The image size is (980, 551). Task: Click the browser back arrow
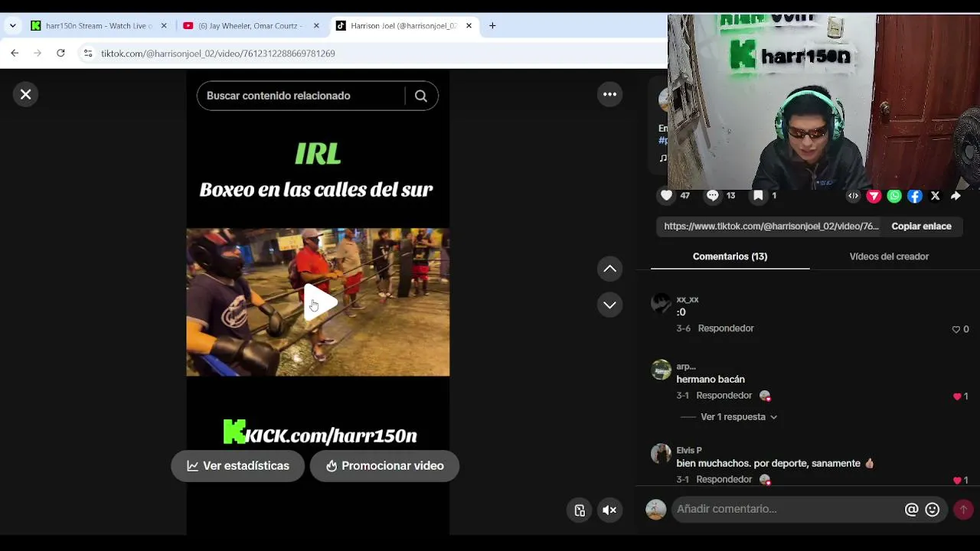[x=15, y=53]
